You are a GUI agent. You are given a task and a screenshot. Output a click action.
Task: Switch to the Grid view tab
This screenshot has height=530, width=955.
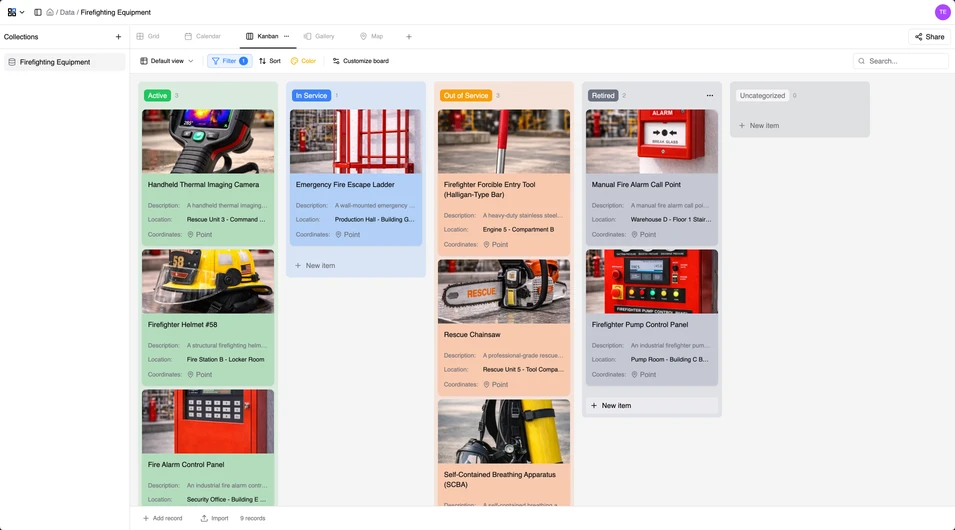point(148,37)
